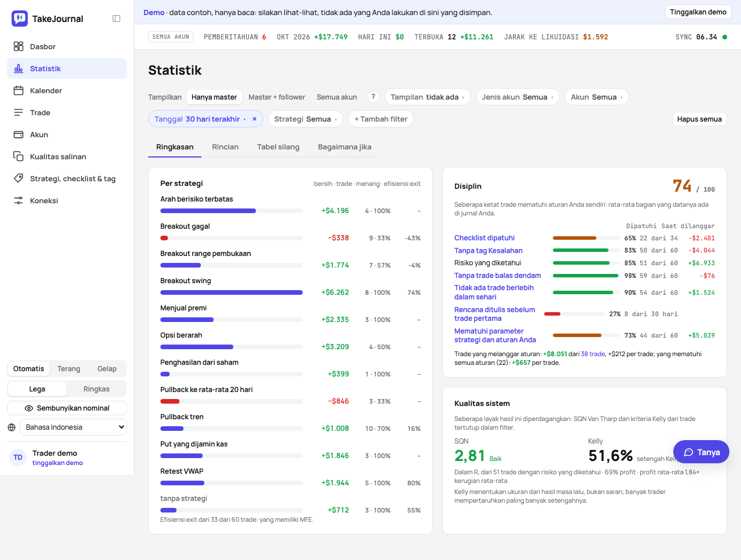
Task: Click the Breakout swing progress bar
Action: tap(232, 292)
